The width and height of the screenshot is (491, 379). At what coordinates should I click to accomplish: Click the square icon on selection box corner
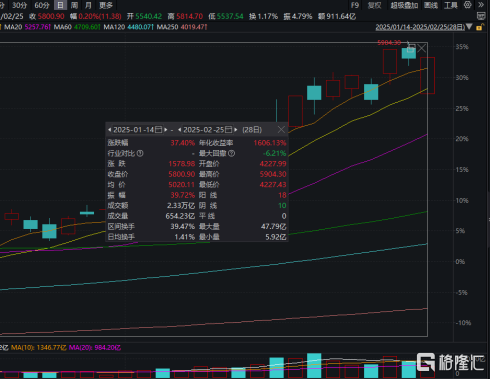tap(411, 48)
